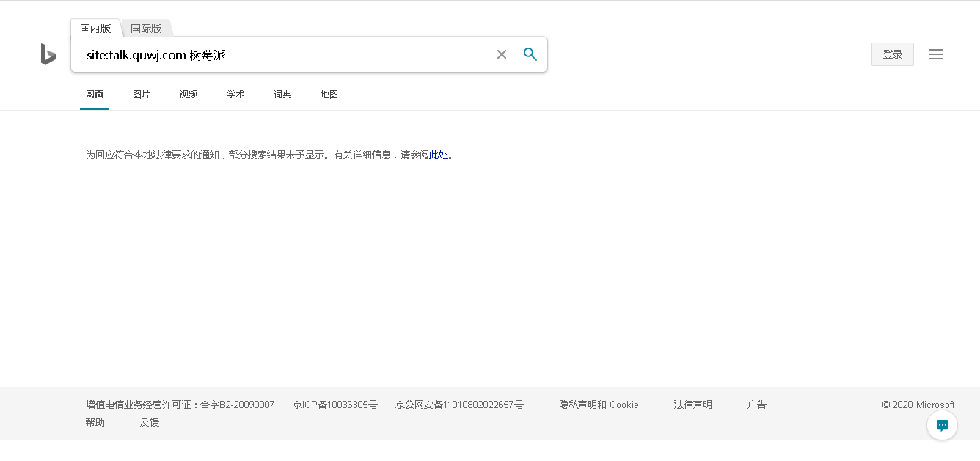Click the magnifier search icon

click(x=530, y=54)
